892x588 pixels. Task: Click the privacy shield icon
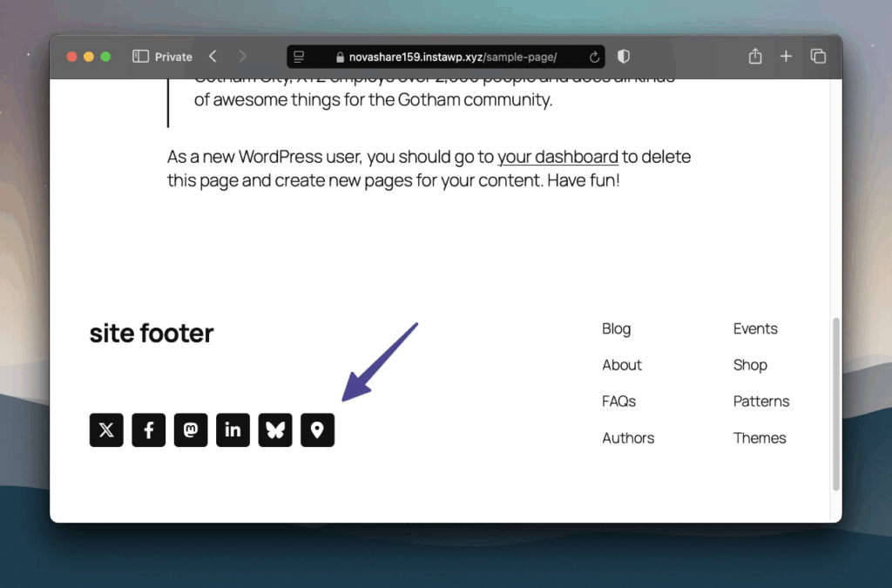click(x=624, y=57)
